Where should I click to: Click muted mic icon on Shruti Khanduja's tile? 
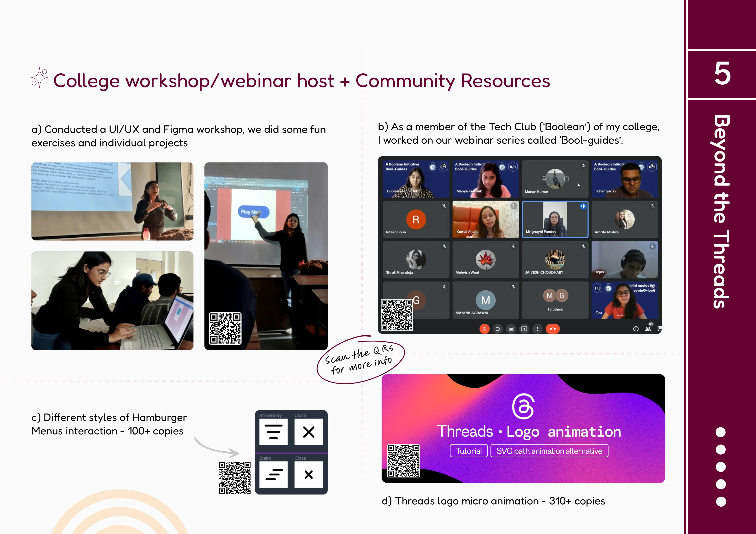[x=444, y=246]
